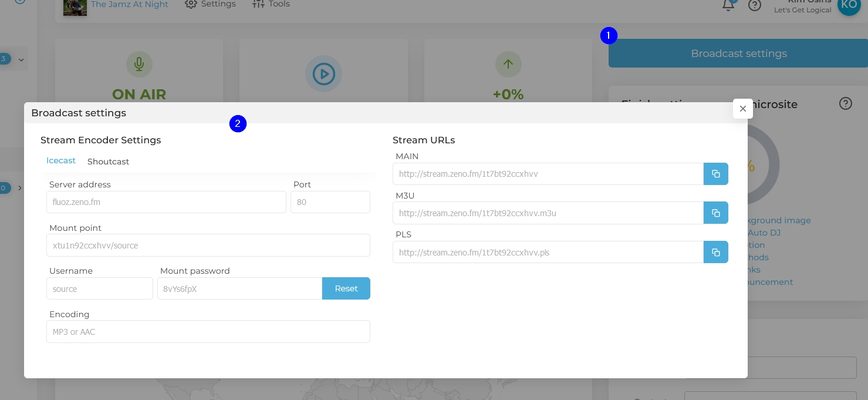Click the Mount point field
The width and height of the screenshot is (868, 400).
(x=208, y=246)
